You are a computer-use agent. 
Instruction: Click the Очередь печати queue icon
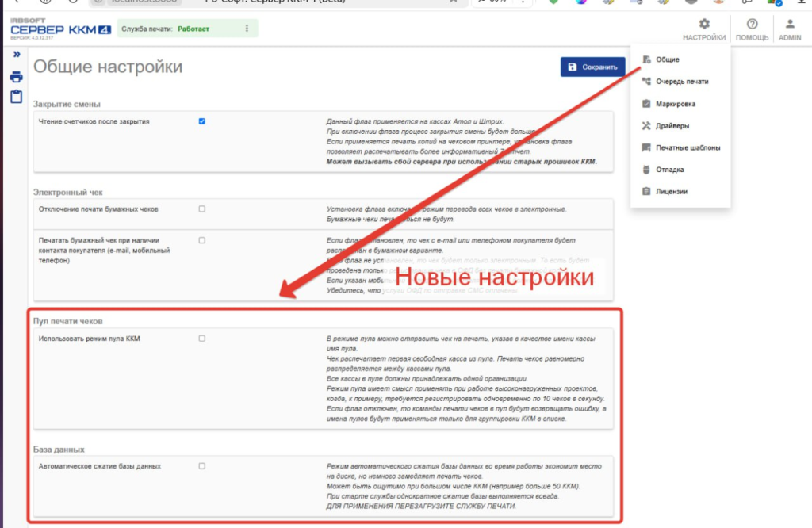pyautogui.click(x=646, y=82)
